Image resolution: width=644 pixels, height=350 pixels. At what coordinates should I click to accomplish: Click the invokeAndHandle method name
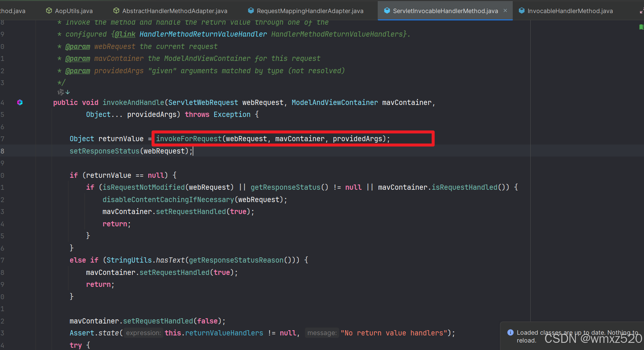point(133,102)
